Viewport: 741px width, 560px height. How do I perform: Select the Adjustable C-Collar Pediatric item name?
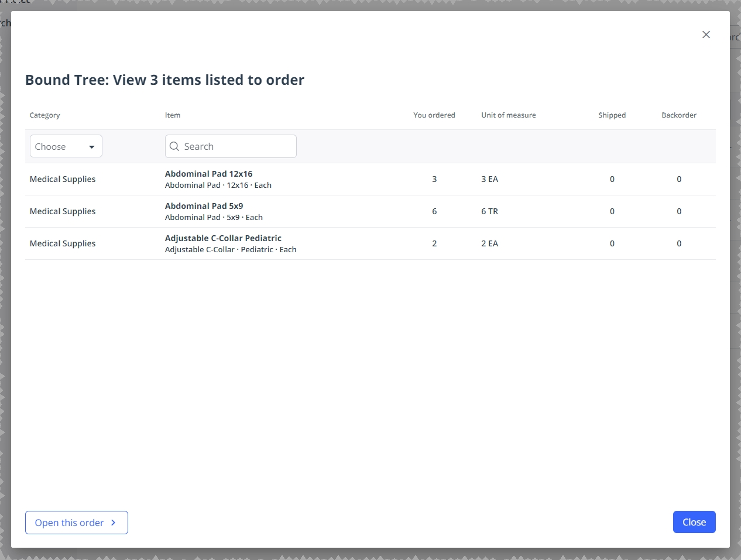click(x=223, y=238)
